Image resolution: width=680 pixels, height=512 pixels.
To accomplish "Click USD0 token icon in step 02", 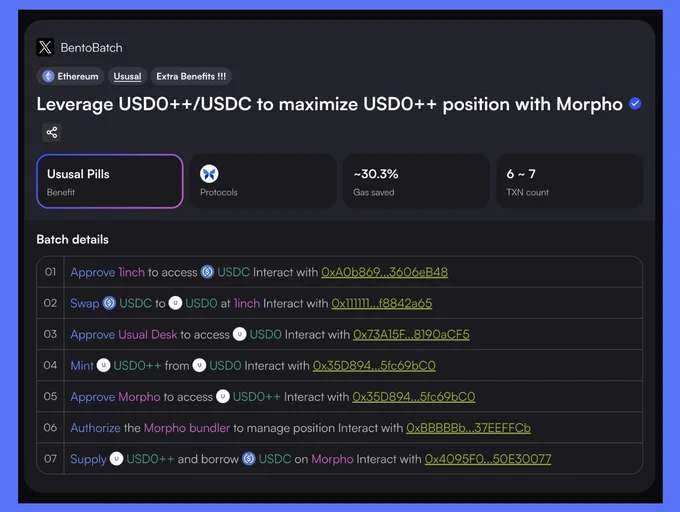I will 175,303.
